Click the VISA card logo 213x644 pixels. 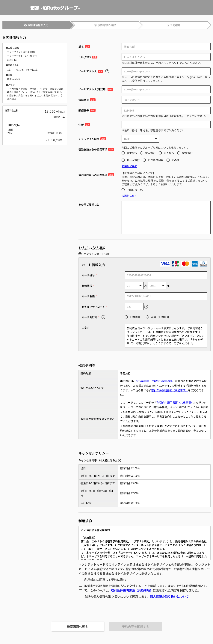tap(165, 264)
